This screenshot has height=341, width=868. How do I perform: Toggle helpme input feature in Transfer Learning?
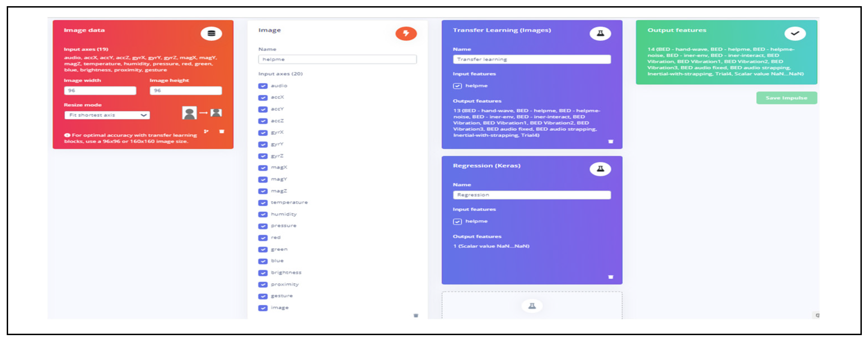(x=457, y=86)
